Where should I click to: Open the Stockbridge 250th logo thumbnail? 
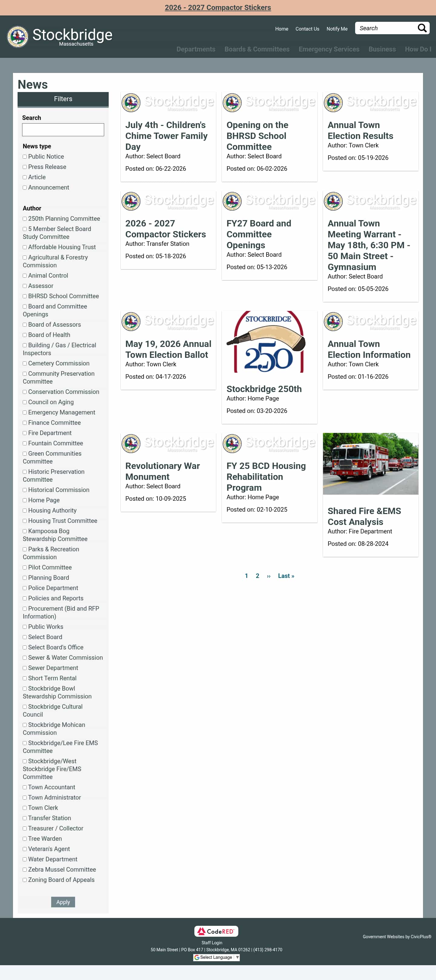point(269,342)
